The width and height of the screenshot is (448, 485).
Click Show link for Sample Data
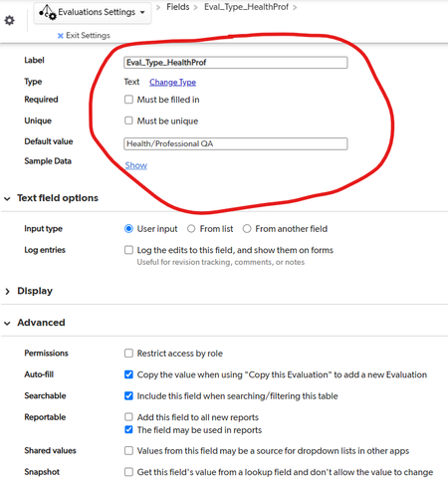coord(136,165)
